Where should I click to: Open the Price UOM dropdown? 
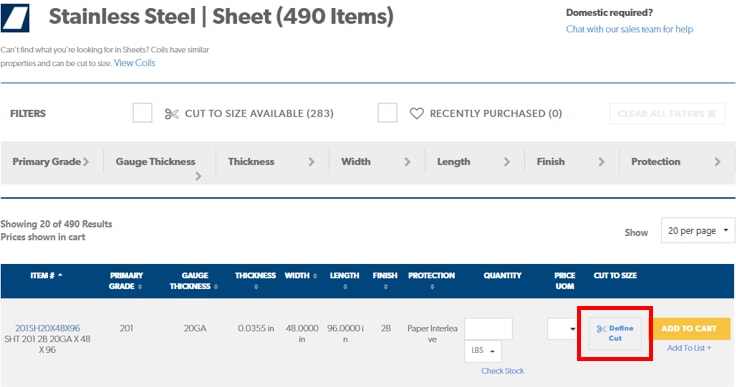(x=562, y=329)
